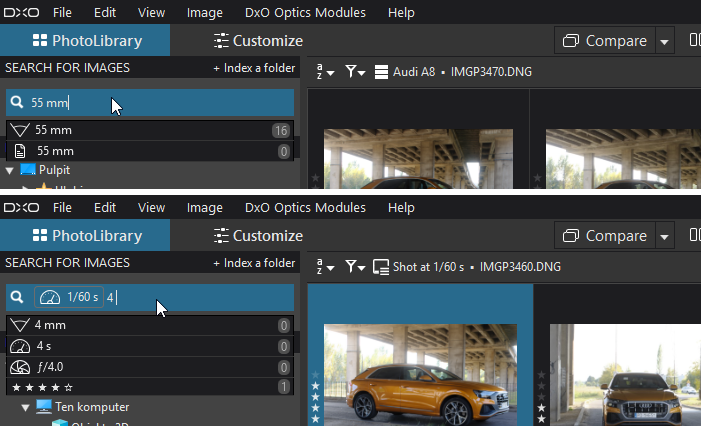Viewport: 701px width, 426px height.
Task: Click search results icon next to 'Shot at 1/60 s'
Action: [x=381, y=267]
